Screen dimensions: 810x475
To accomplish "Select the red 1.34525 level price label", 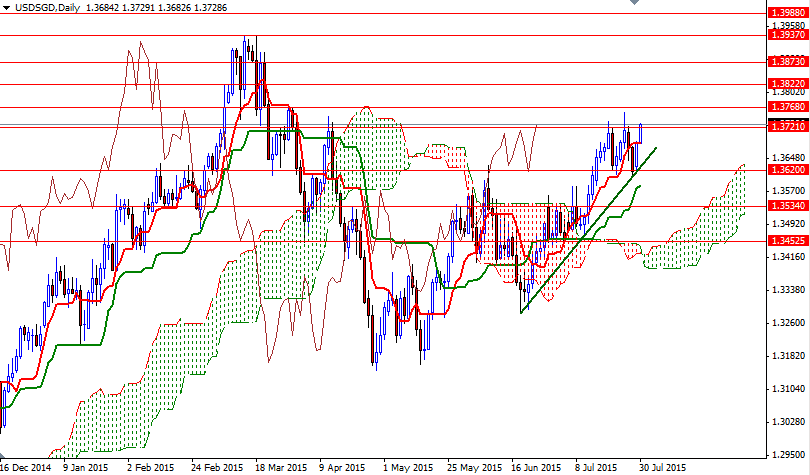I will click(x=788, y=241).
